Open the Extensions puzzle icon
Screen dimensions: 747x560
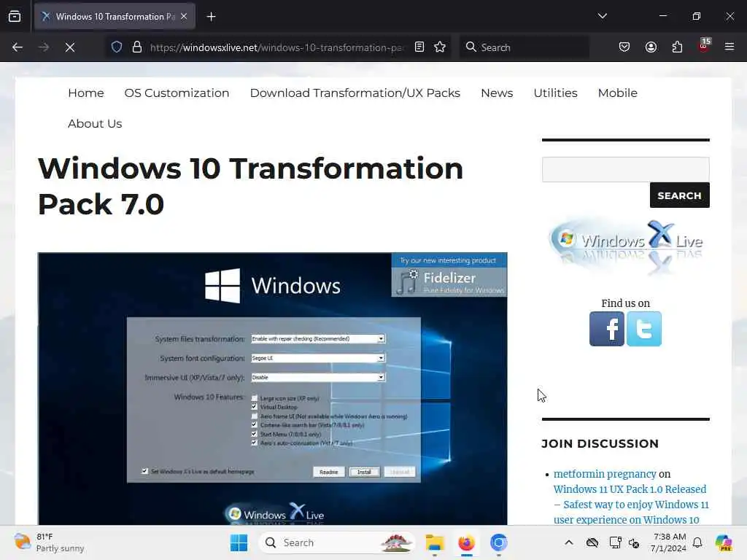tap(677, 47)
